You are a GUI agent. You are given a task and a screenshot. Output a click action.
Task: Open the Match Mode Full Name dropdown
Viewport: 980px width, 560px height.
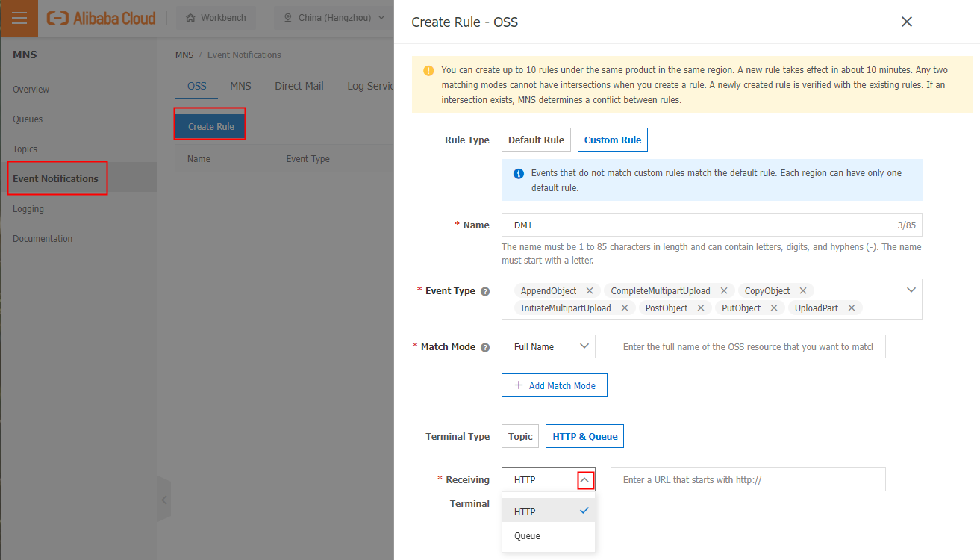point(549,346)
